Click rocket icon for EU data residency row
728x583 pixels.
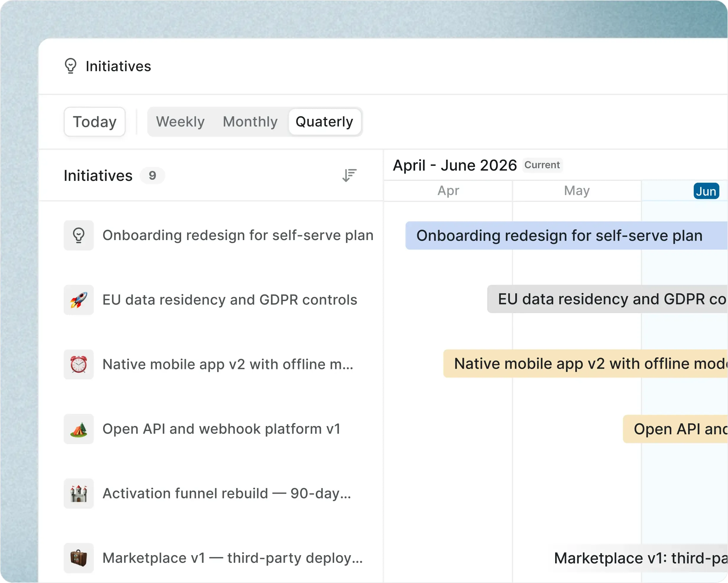(x=79, y=300)
